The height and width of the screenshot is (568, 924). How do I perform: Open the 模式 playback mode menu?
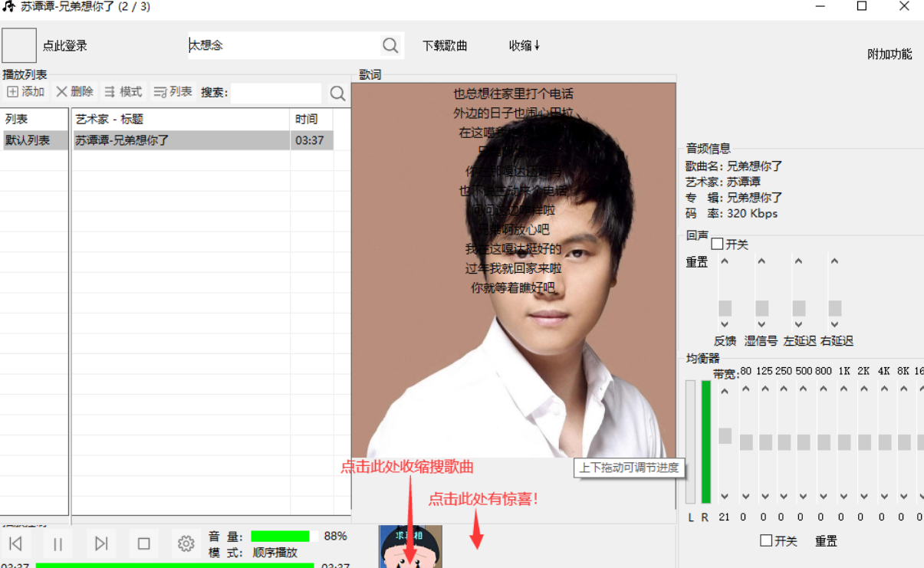tap(123, 92)
